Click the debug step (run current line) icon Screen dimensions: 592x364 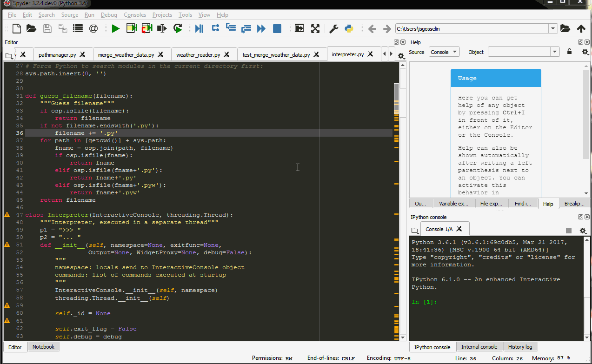tap(215, 29)
